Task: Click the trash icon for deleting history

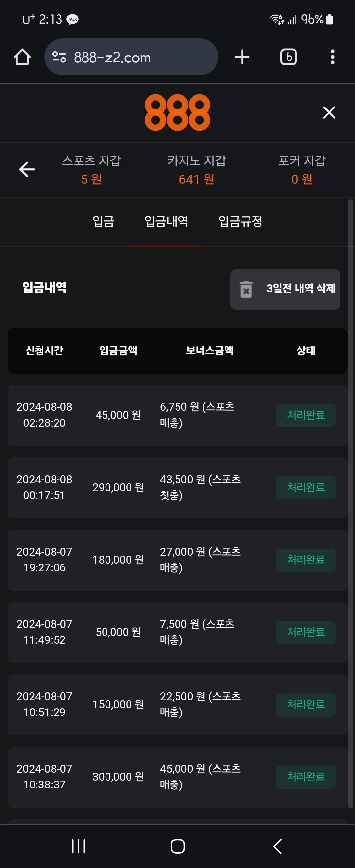Action: 246,289
